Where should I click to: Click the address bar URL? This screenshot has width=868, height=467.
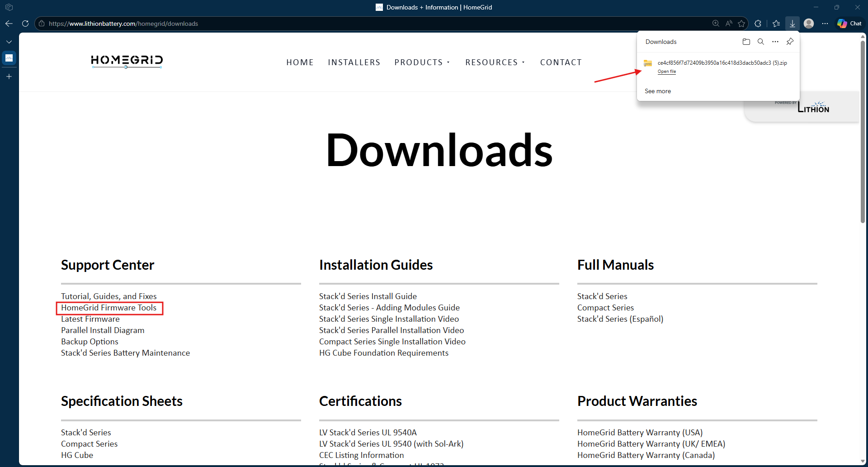[x=123, y=24]
